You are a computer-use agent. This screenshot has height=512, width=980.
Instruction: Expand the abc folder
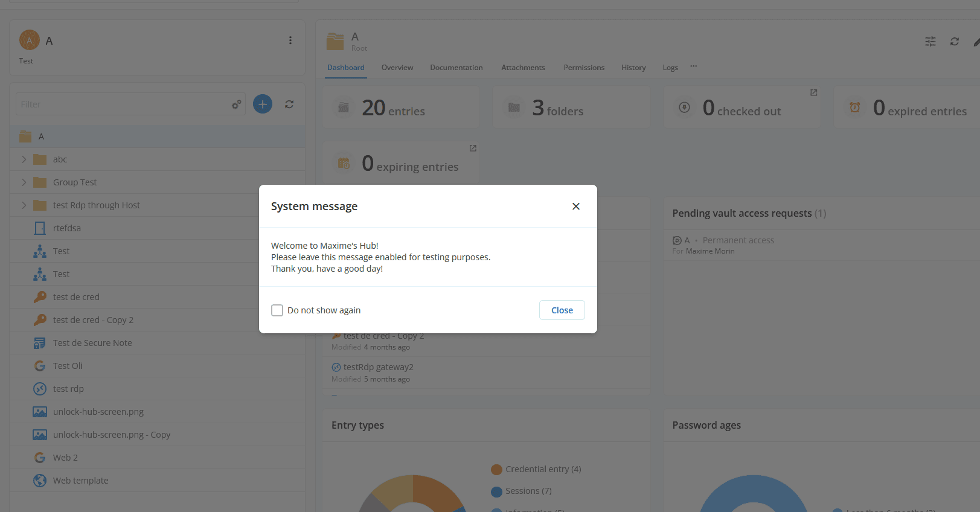click(x=24, y=159)
